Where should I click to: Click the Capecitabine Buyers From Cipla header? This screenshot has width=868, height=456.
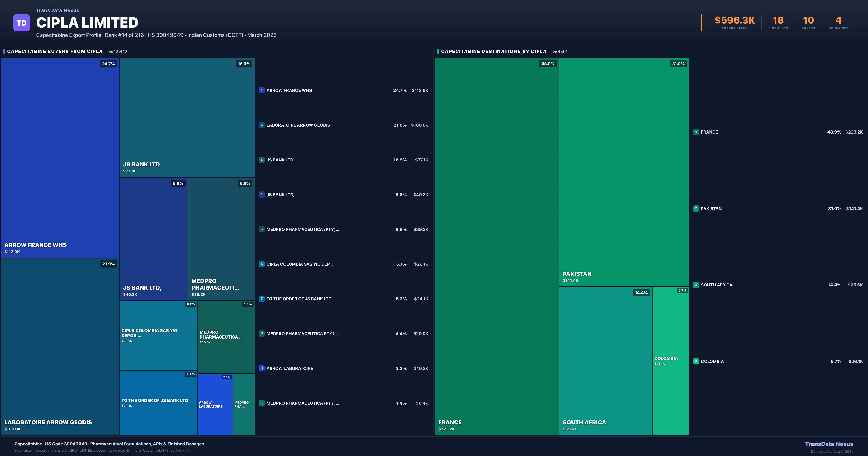coord(55,52)
